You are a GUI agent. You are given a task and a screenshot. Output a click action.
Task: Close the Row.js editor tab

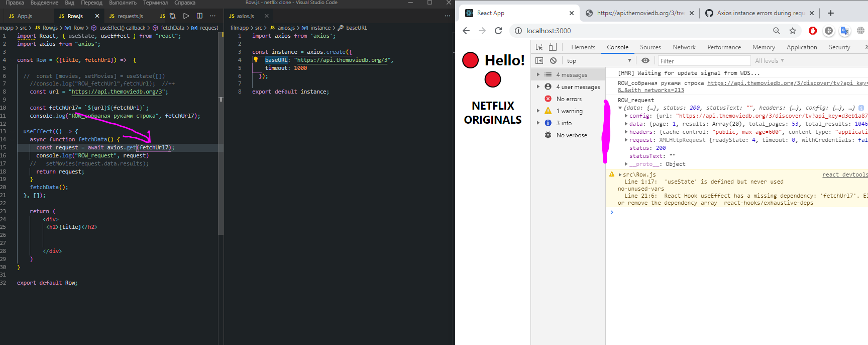pyautogui.click(x=97, y=16)
